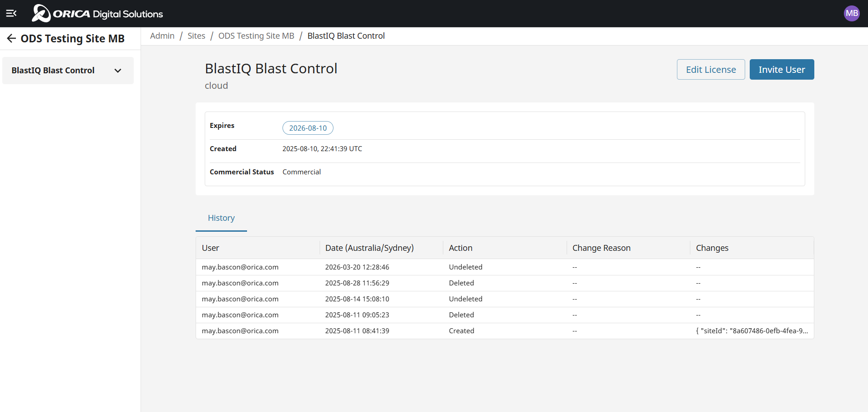Viewport: 868px width, 412px height.
Task: Navigate to Sites breadcrumb
Action: [197, 36]
